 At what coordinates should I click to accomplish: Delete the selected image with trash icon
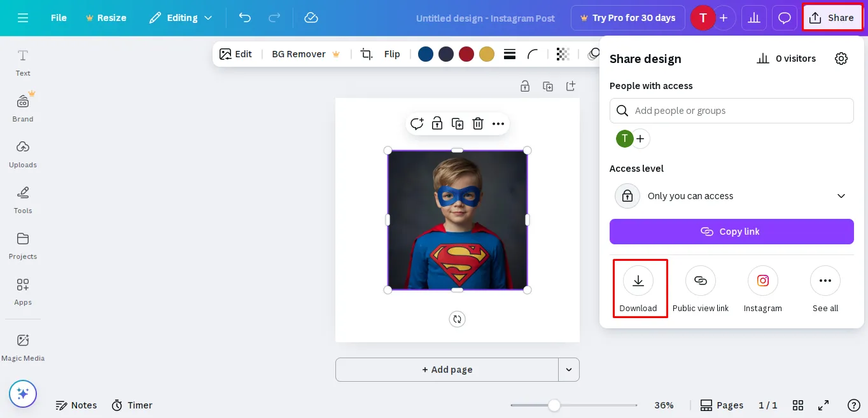point(478,123)
